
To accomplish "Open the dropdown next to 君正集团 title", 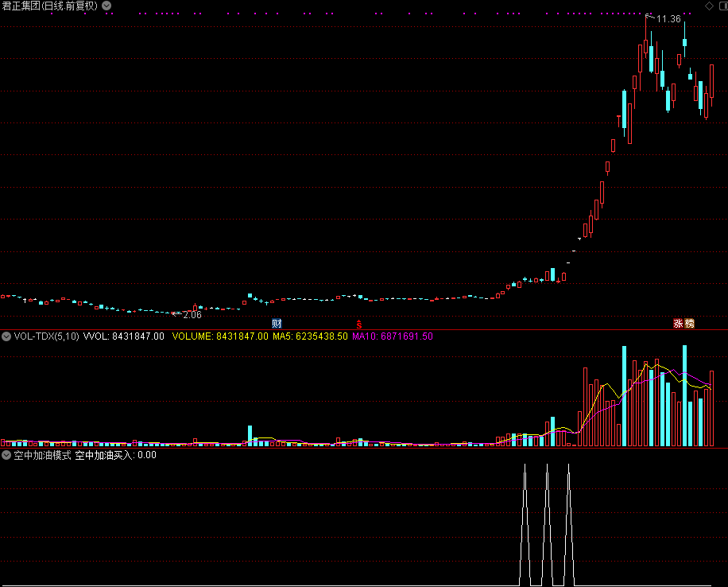I will click(106, 6).
